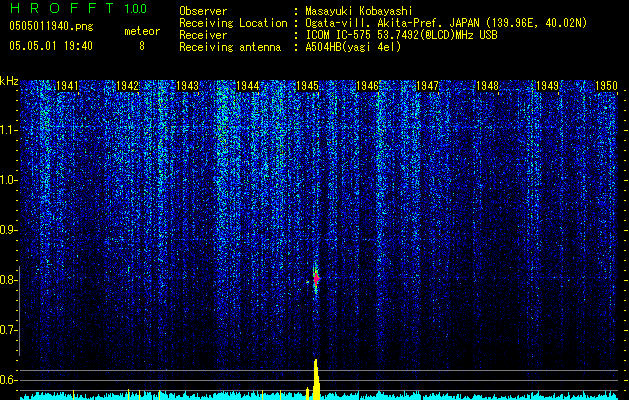Click the kHz axis unit label
This screenshot has width=629, height=400.
tap(9, 81)
